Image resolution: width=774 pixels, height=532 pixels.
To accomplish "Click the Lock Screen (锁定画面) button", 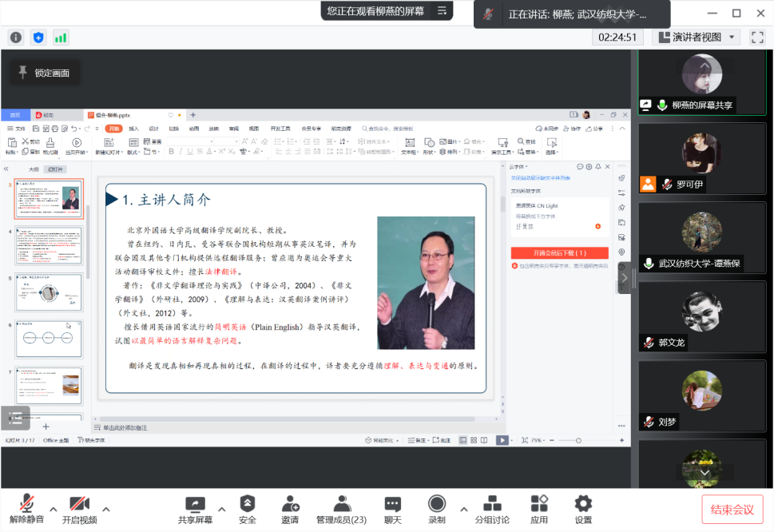I will click(x=45, y=73).
